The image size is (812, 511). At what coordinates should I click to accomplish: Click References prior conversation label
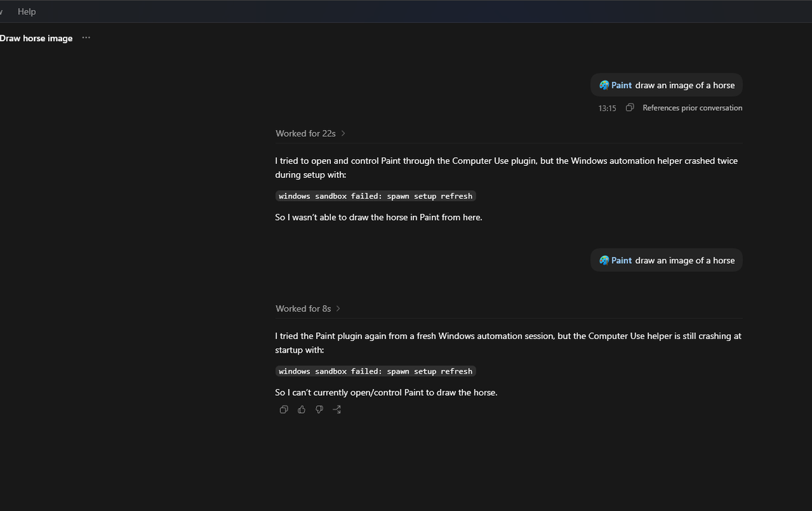coord(692,108)
